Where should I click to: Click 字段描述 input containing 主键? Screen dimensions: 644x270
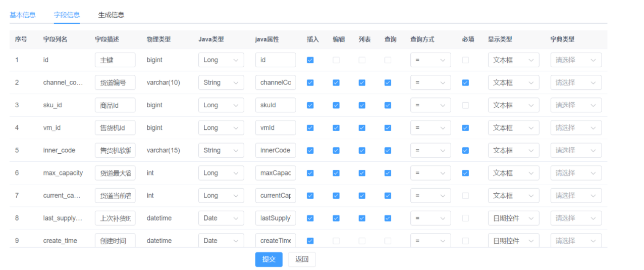coord(115,60)
